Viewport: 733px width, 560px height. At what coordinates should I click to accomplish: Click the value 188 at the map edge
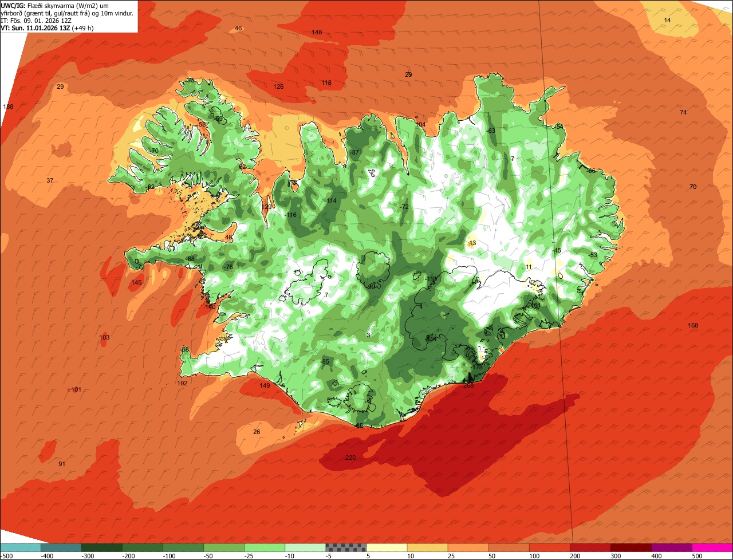[8, 107]
